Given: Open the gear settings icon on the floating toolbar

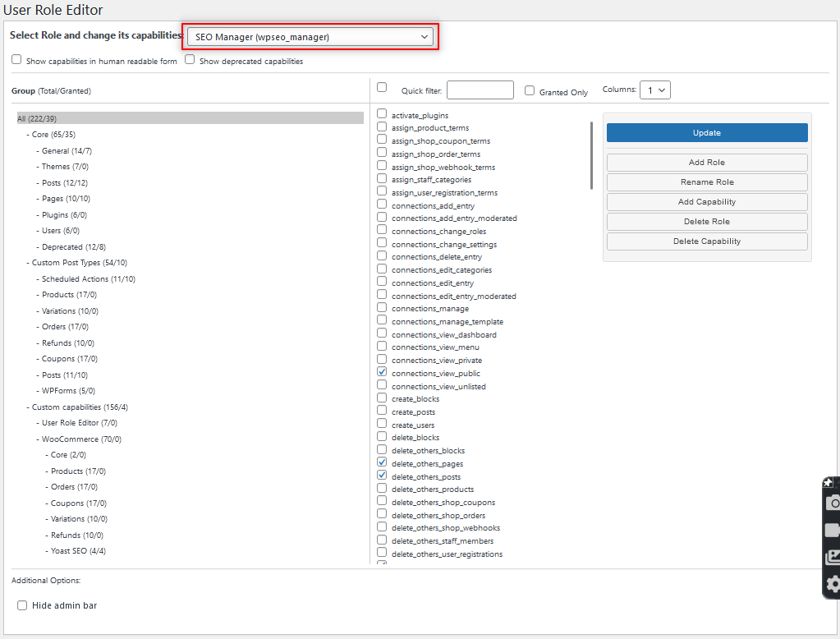Looking at the screenshot, I should point(833,584).
